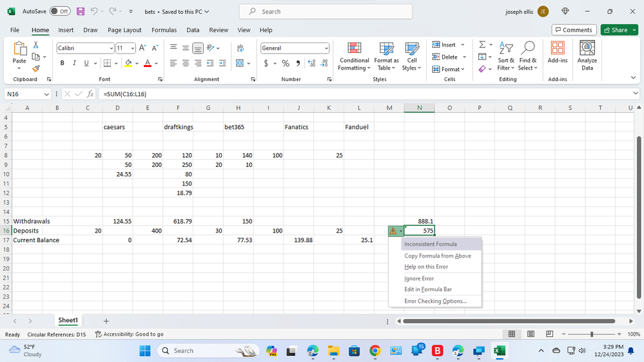Click the Share button

click(x=616, y=30)
